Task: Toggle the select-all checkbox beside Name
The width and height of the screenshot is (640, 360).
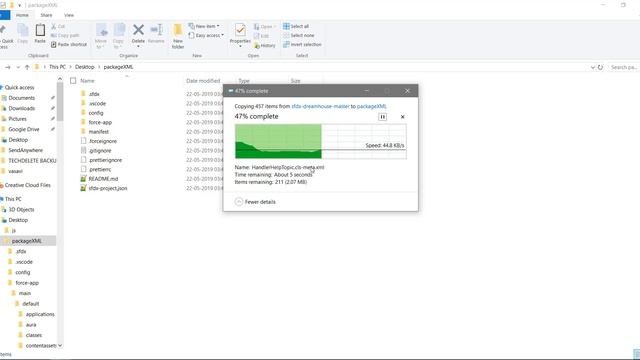Action: pyautogui.click(x=73, y=81)
